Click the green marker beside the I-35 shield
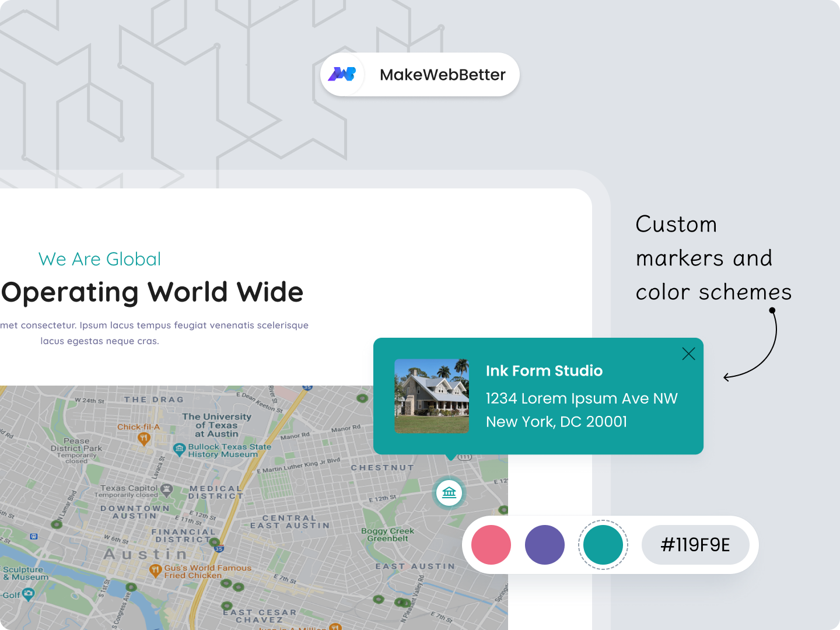840x630 pixels. [x=214, y=542]
